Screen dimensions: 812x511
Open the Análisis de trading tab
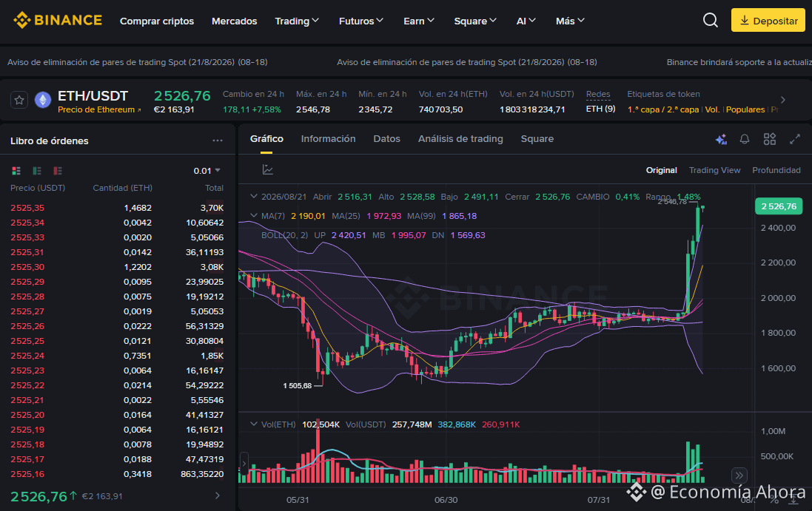click(x=460, y=138)
